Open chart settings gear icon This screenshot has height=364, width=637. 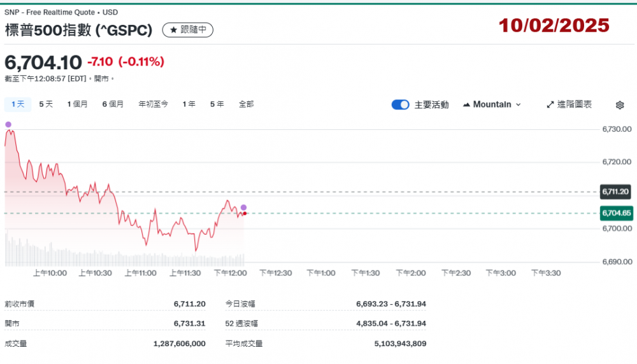click(619, 105)
